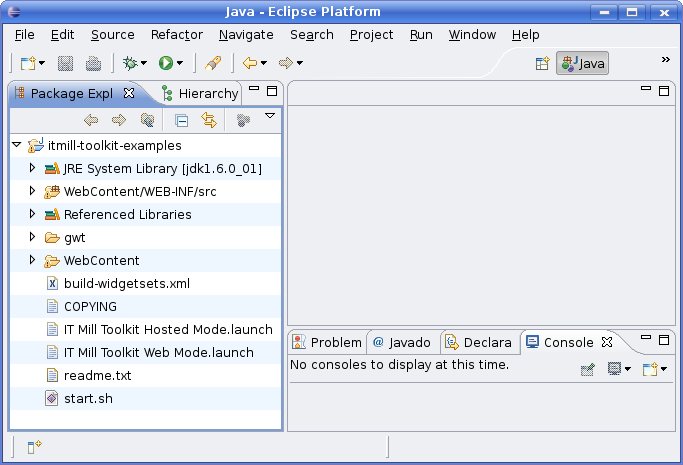Screen dimensions: 683x465
Task: Select the Java perspective button
Action: pos(582,64)
